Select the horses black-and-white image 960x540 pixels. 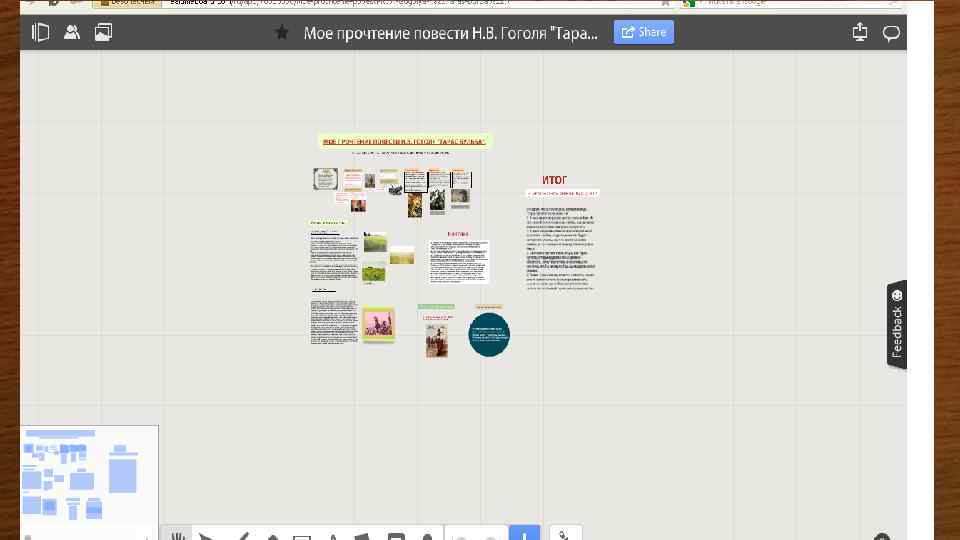(x=437, y=200)
